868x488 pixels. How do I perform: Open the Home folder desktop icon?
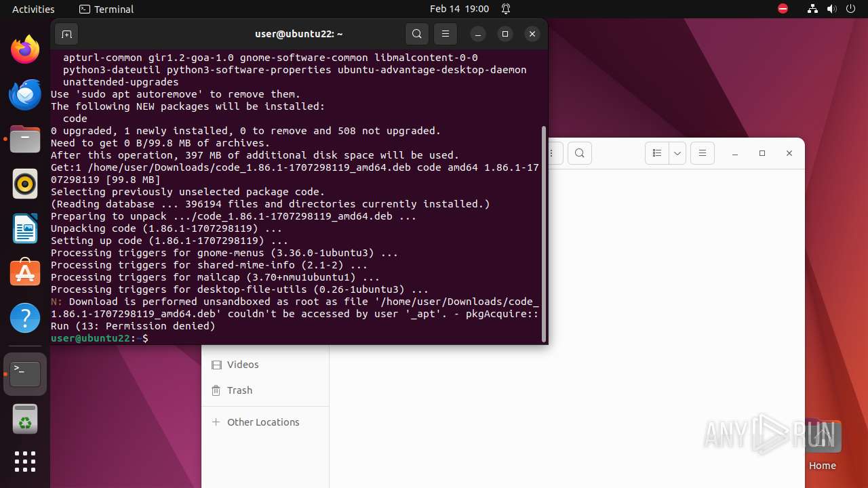822,446
